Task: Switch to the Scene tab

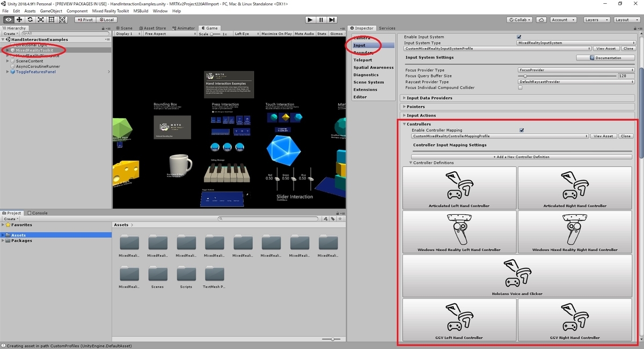Action: [125, 28]
